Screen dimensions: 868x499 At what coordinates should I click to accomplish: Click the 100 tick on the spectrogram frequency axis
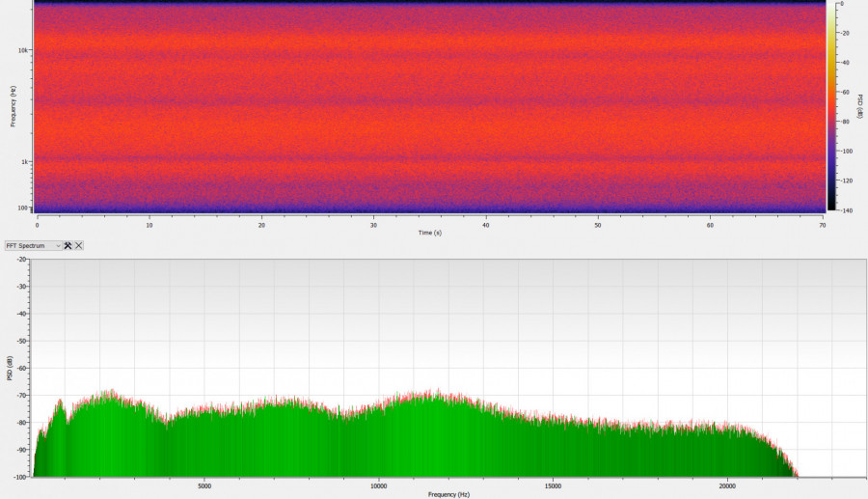pos(26,208)
